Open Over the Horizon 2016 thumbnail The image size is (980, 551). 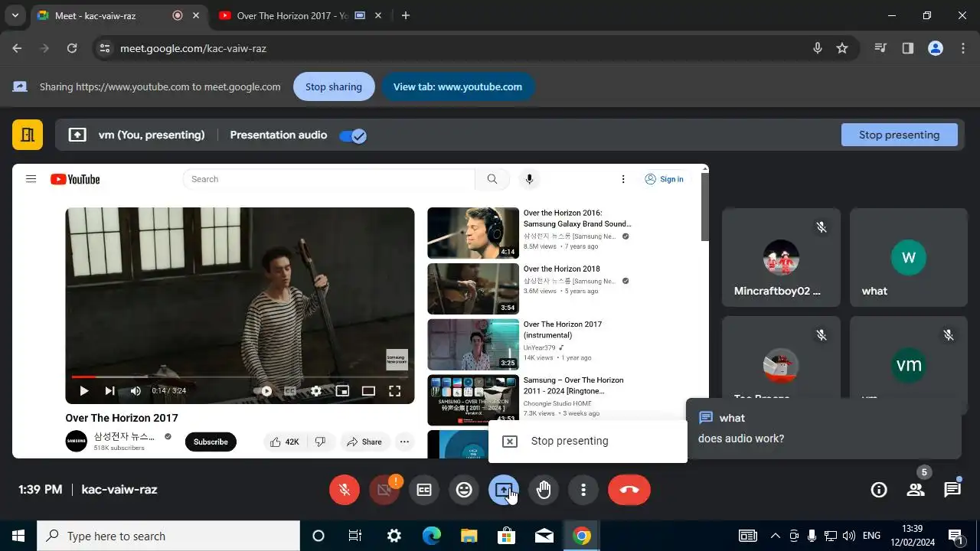coord(473,233)
